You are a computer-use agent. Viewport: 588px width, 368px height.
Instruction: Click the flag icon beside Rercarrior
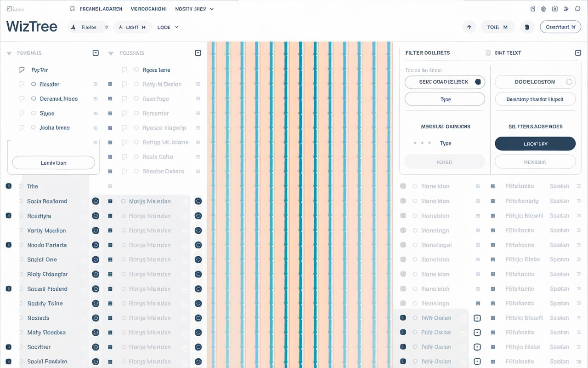click(x=124, y=113)
